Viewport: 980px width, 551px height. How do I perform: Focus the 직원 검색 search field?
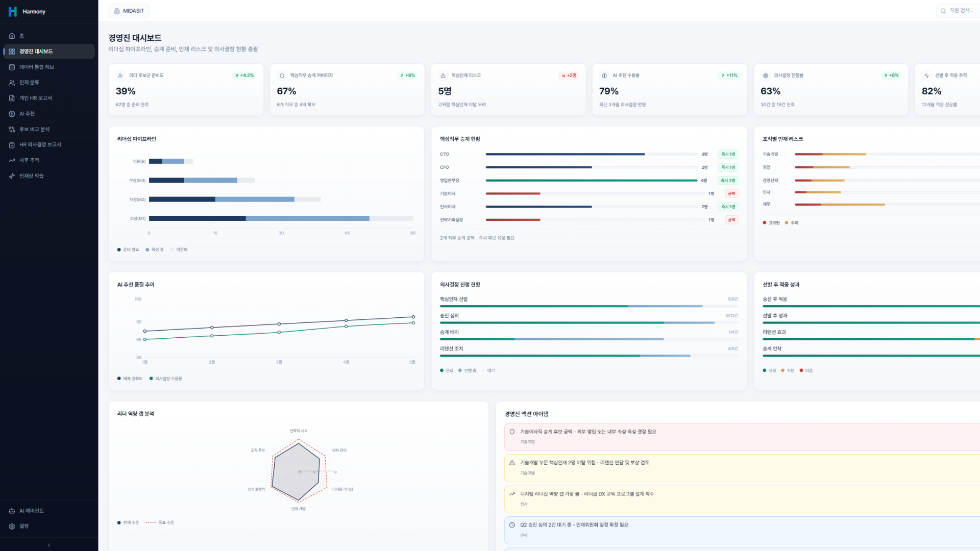point(958,11)
